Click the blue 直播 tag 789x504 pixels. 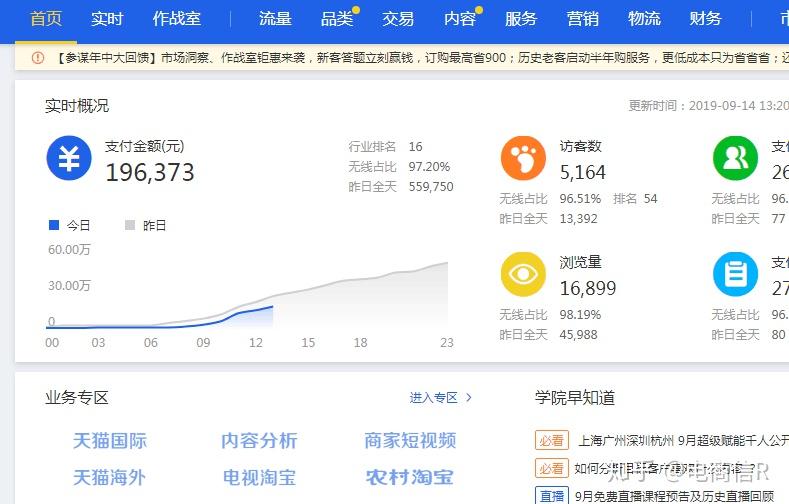[552, 496]
